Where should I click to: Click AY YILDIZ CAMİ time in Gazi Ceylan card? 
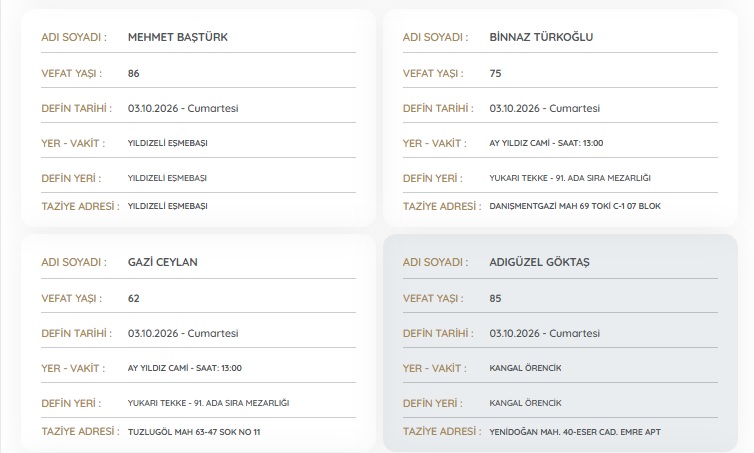tap(185, 368)
